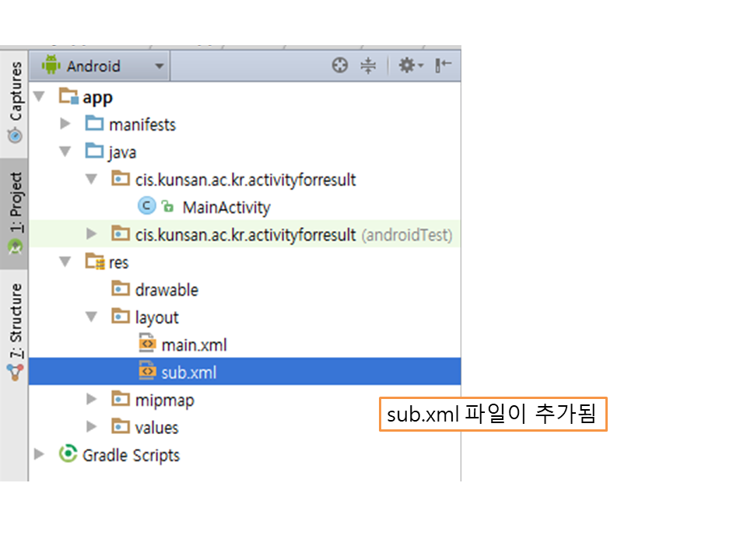The width and height of the screenshot is (747, 560).
Task: Click the scroll from source target icon
Action: (x=339, y=66)
